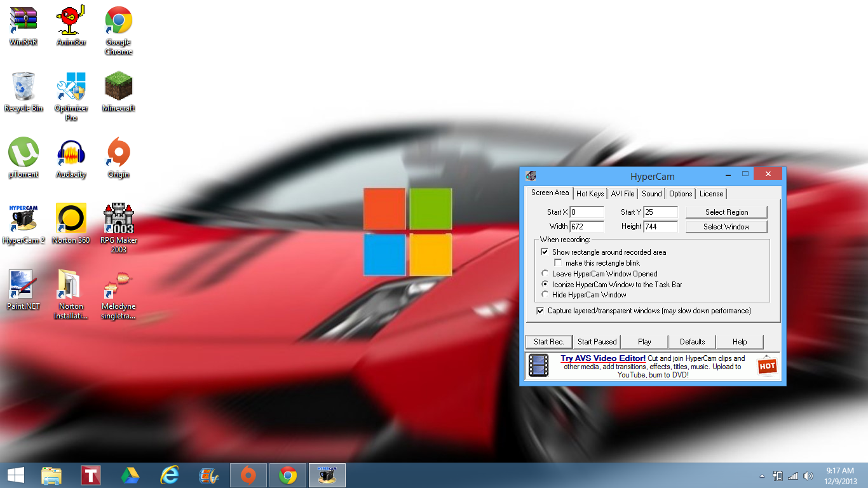Enable make this rectangle blink

[559, 263]
